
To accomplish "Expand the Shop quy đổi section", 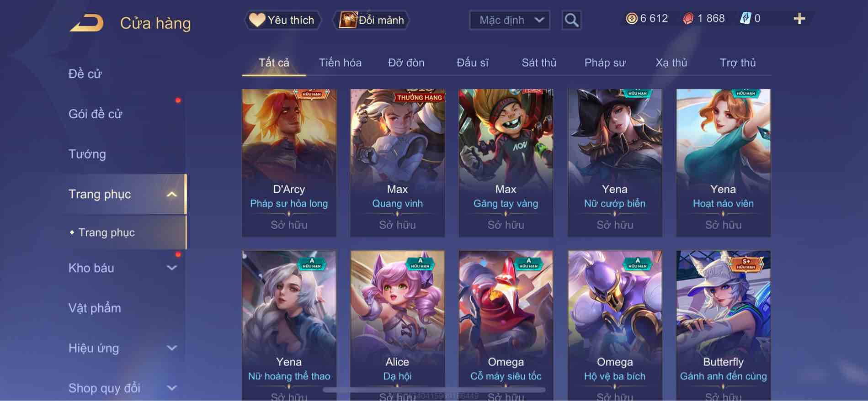I will click(x=171, y=388).
